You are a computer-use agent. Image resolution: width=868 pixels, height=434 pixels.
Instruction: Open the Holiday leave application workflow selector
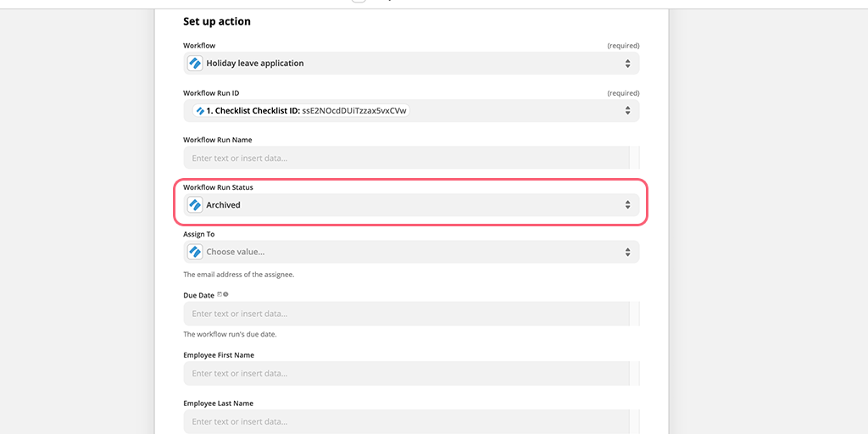pyautogui.click(x=411, y=63)
